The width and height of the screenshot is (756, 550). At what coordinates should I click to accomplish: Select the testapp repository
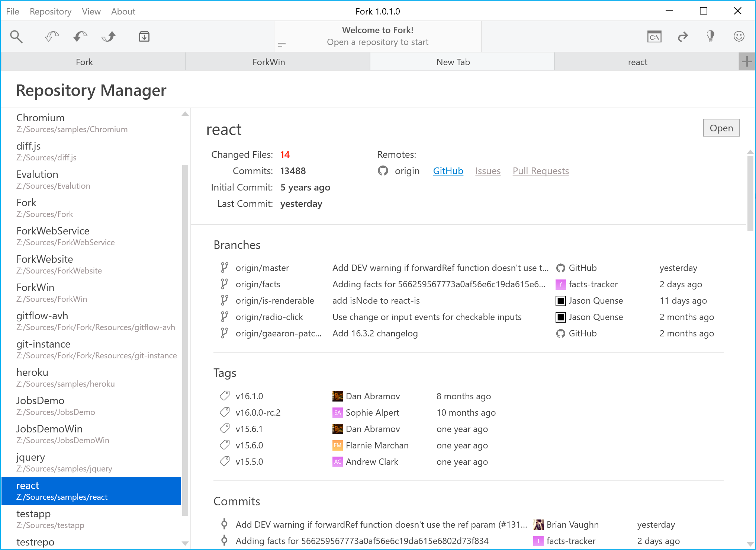pyautogui.click(x=91, y=519)
